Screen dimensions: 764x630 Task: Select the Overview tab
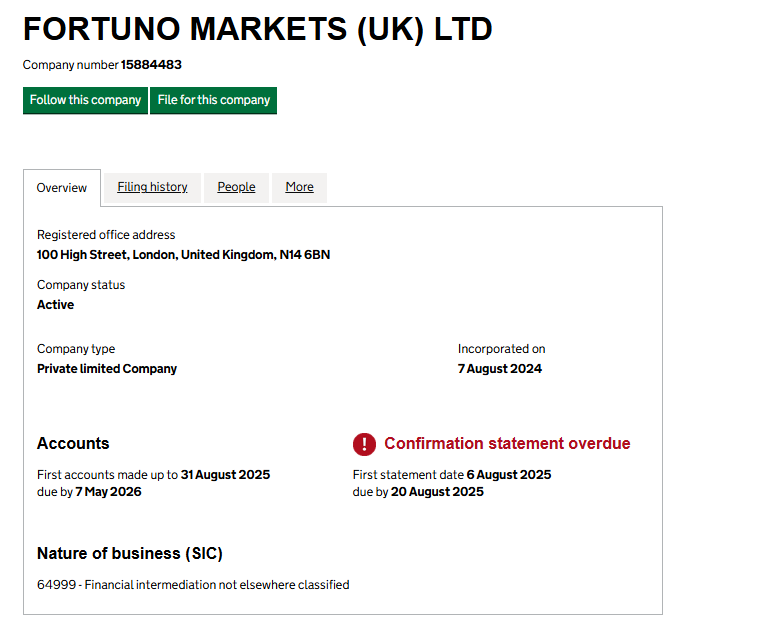click(x=62, y=188)
